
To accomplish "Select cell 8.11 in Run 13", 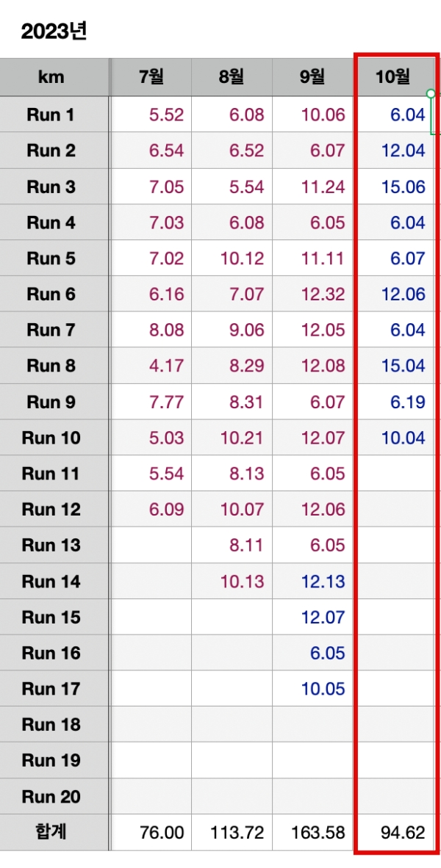I will [232, 545].
